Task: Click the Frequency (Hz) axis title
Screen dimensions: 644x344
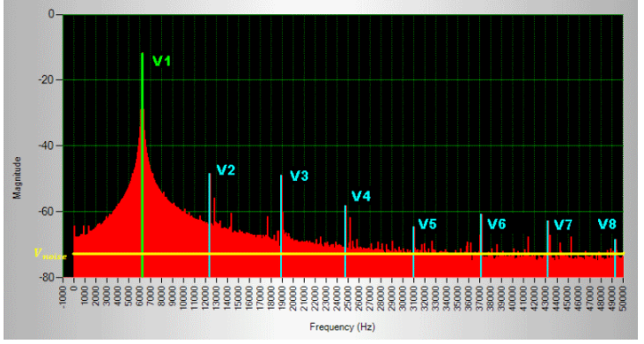Action: pos(342,327)
